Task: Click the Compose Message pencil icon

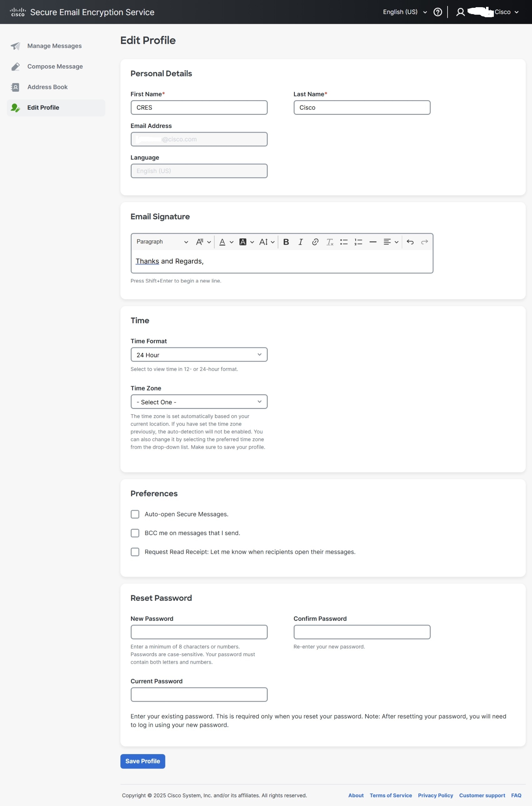Action: point(16,67)
